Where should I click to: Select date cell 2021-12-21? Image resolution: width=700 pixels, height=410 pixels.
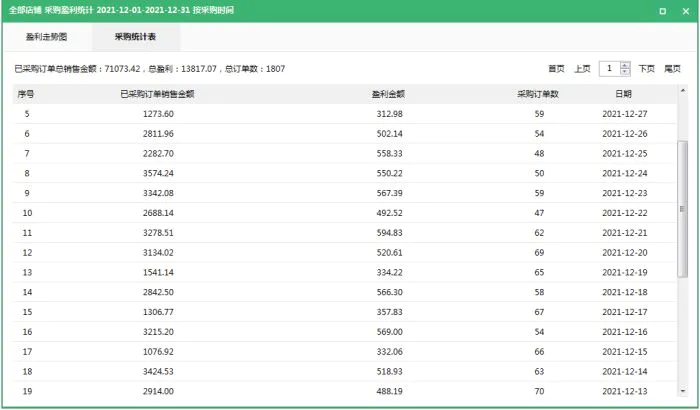(625, 233)
